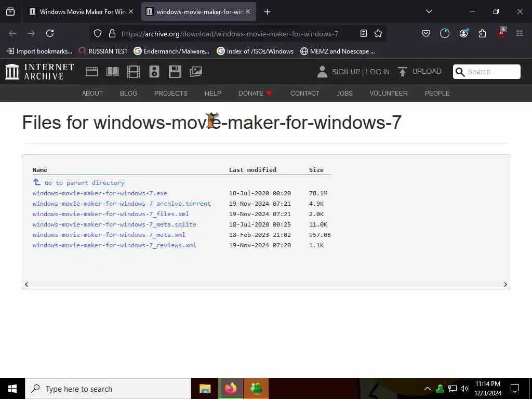Click the user avatar icon
The image size is (532, 399).
(322, 72)
